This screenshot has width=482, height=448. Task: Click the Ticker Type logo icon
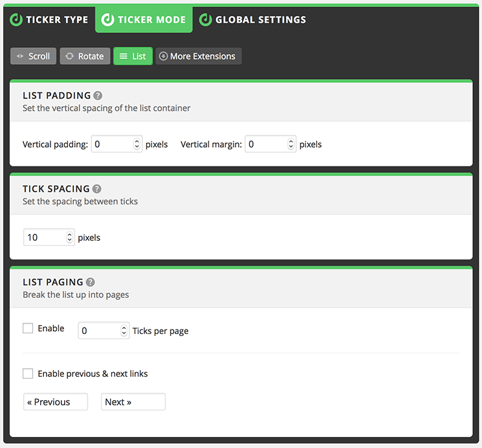(x=16, y=19)
